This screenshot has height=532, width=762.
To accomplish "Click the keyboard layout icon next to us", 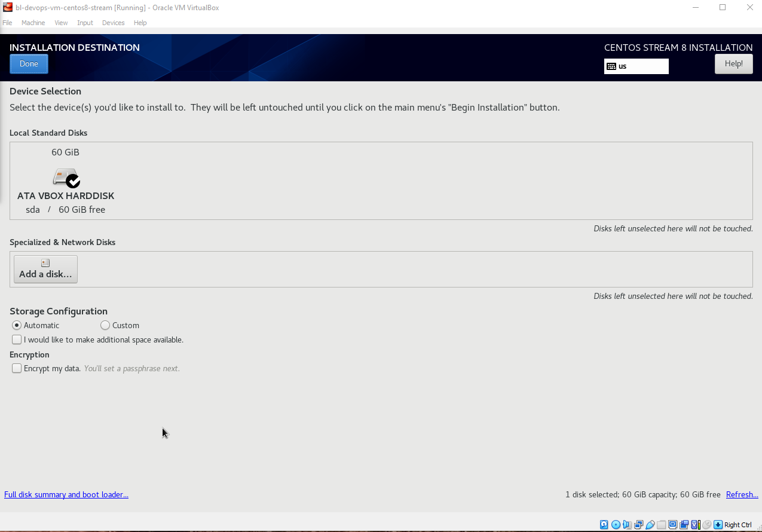I will coord(611,66).
